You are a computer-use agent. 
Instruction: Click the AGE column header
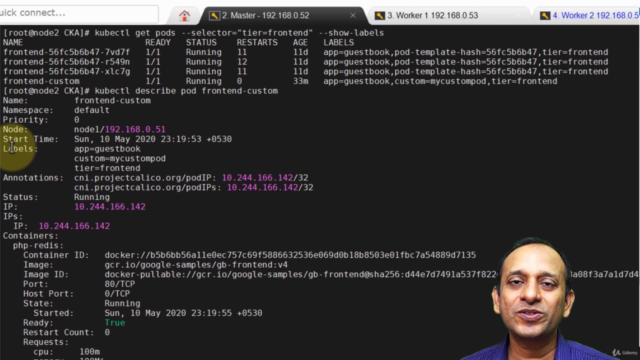click(300, 42)
